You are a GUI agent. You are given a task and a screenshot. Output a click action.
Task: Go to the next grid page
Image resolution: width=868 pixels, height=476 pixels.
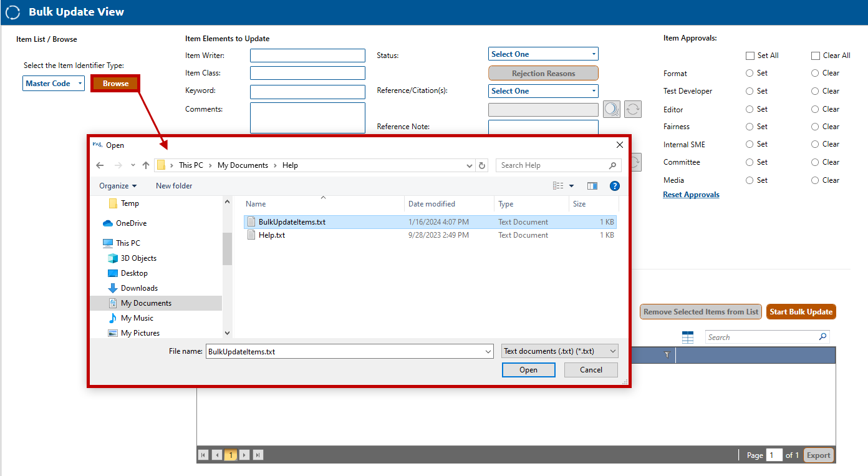(244, 455)
